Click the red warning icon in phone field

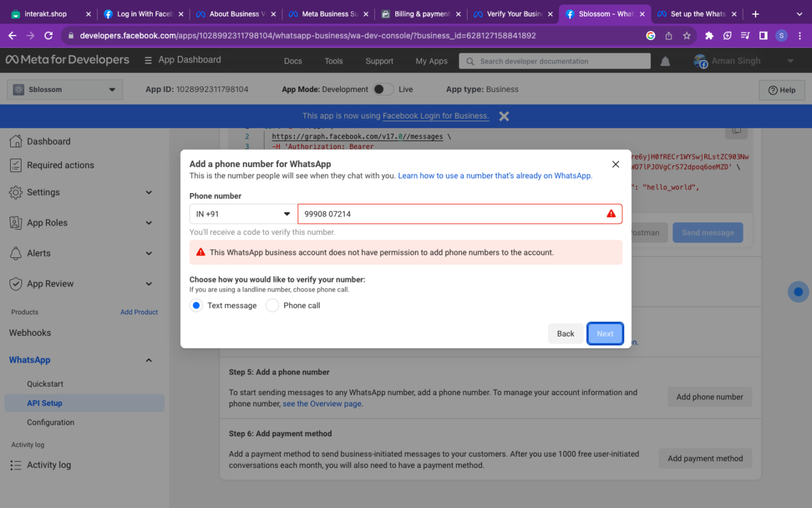(611, 214)
